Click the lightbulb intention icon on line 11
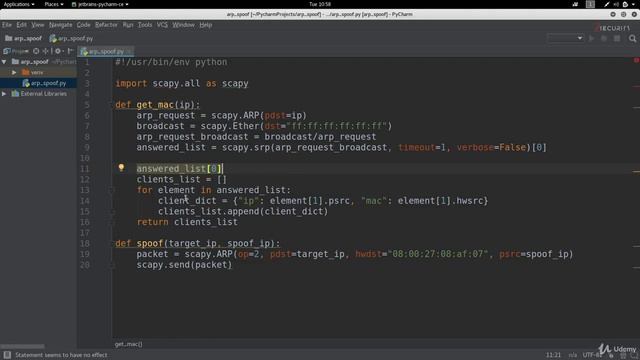The width and height of the screenshot is (640, 360). (121, 167)
